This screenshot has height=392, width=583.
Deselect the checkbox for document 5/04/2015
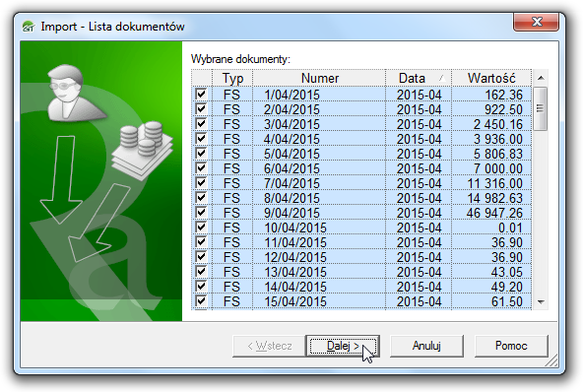click(201, 153)
